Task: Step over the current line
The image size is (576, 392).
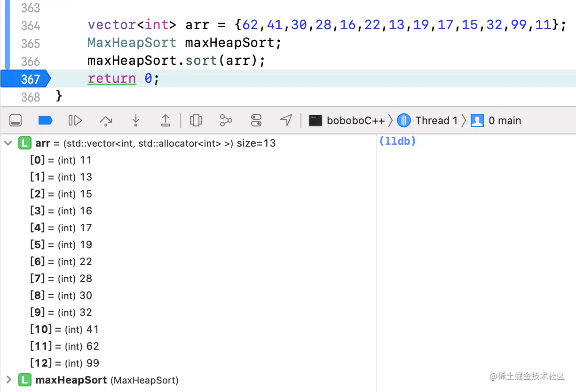Action: (x=106, y=121)
